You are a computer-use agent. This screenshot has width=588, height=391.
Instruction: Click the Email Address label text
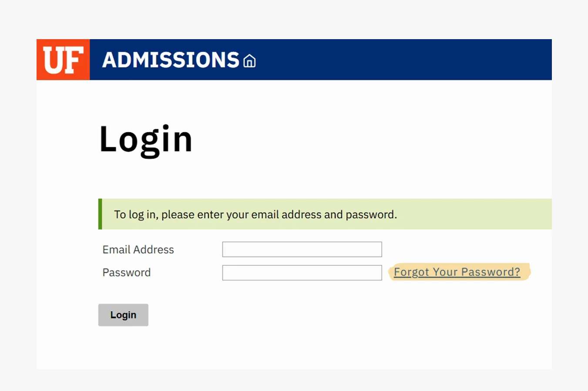(138, 250)
